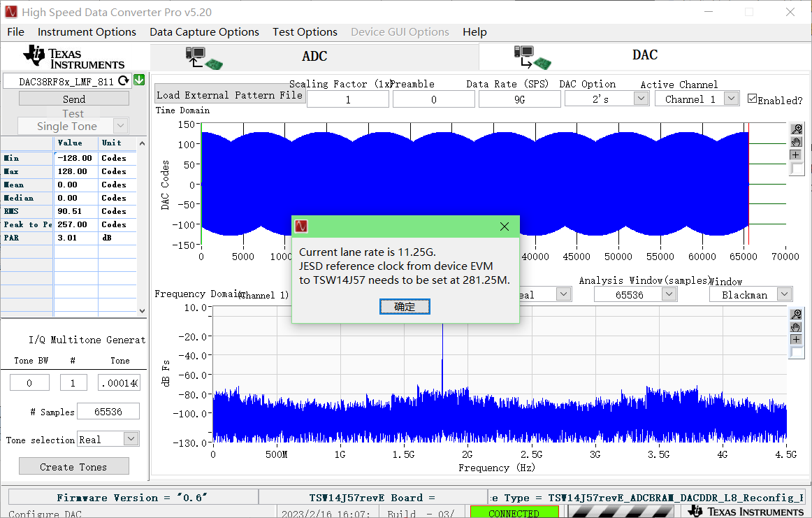Click the Tone frequency .00014 field
812x518 pixels.
tap(119, 383)
